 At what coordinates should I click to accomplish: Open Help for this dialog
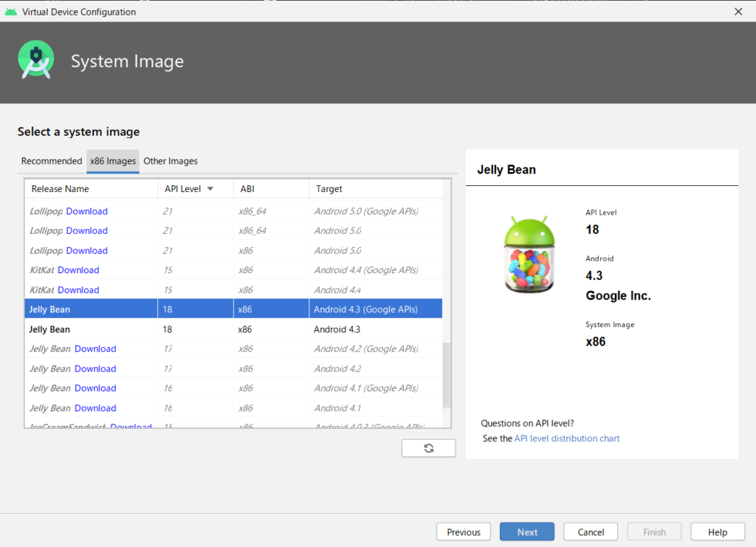pyautogui.click(x=717, y=531)
